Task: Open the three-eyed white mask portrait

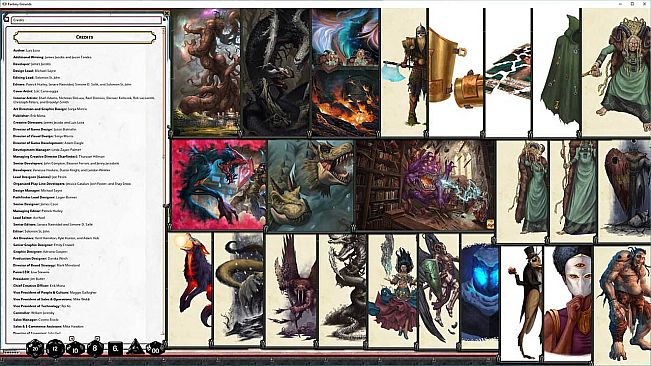Action: tap(568, 303)
